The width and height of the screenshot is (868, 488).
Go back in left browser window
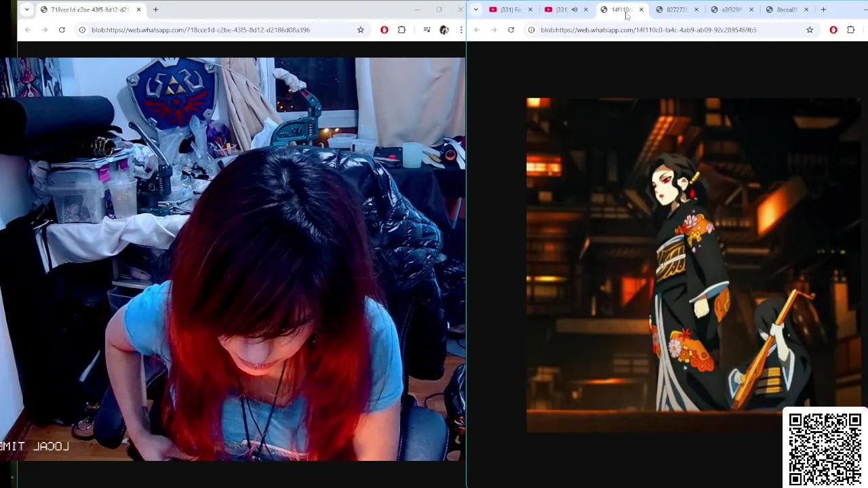[x=27, y=30]
